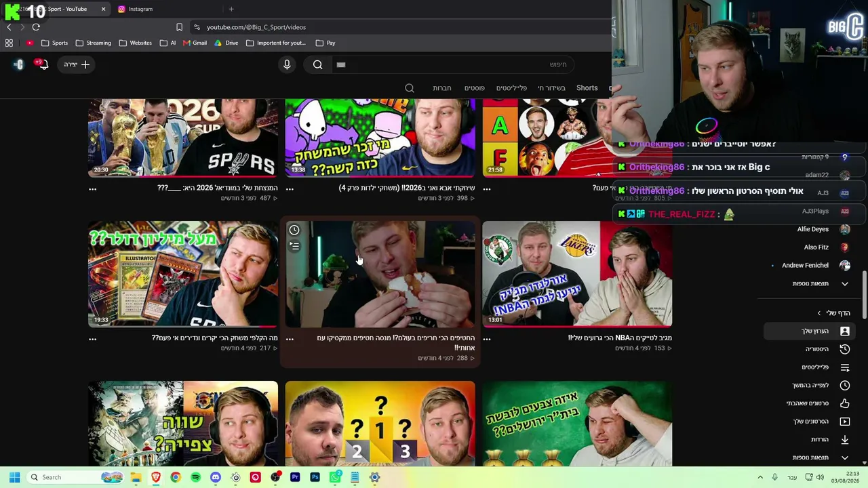The width and height of the screenshot is (868, 488).
Task: Switch to the 'חברות' channel tab
Action: (442, 88)
